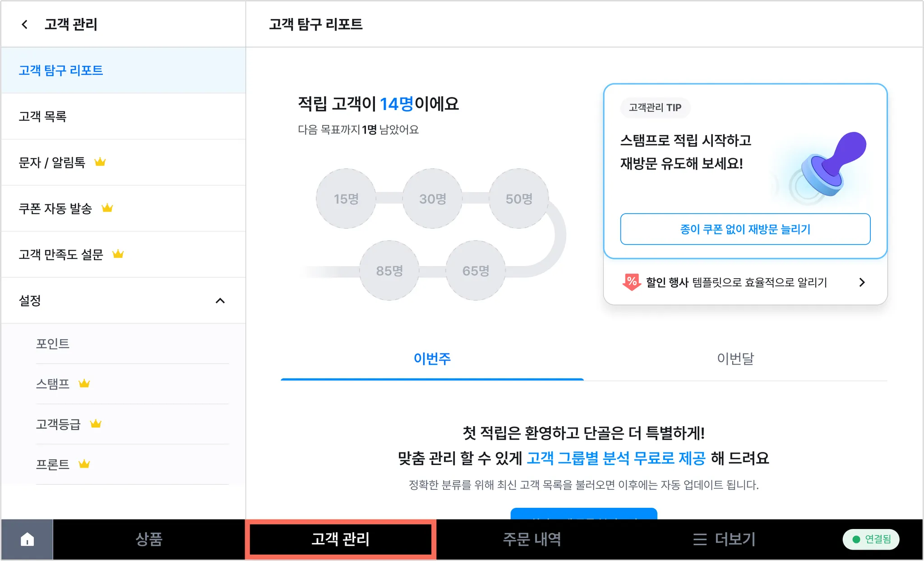Click the 15명 milestone circle
924x561 pixels.
pyautogui.click(x=346, y=198)
